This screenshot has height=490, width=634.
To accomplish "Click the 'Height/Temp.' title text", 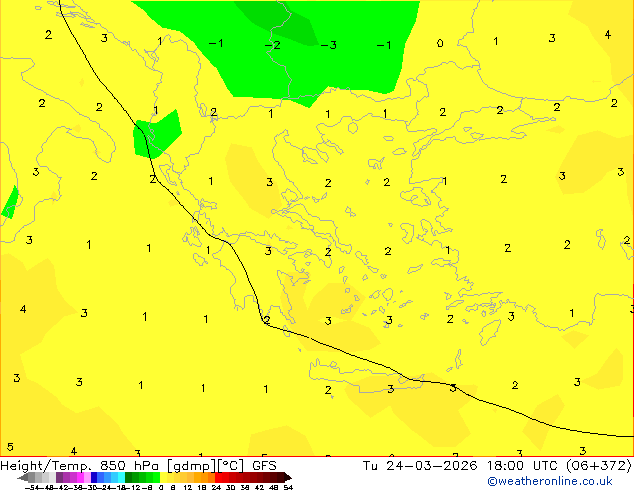I will point(46,465).
